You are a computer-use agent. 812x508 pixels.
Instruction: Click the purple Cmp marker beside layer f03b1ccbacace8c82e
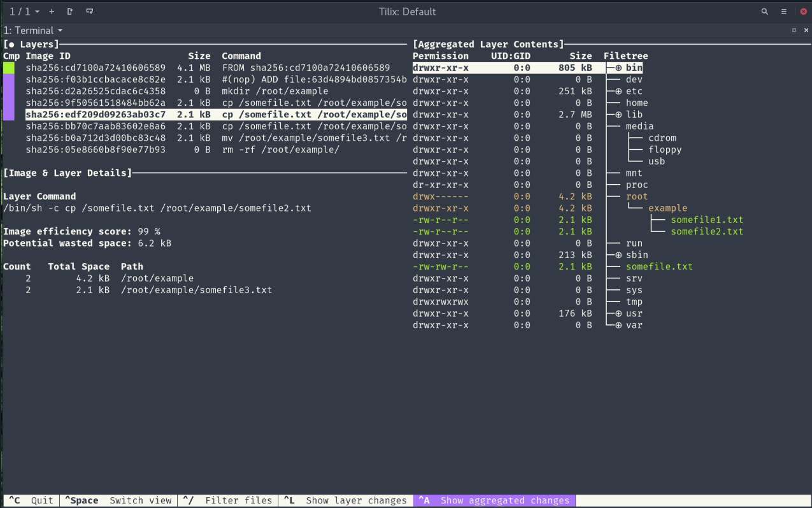click(x=9, y=80)
